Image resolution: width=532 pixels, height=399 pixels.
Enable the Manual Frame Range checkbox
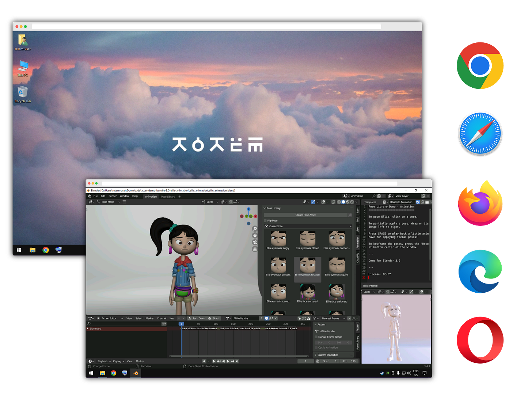[316, 337]
